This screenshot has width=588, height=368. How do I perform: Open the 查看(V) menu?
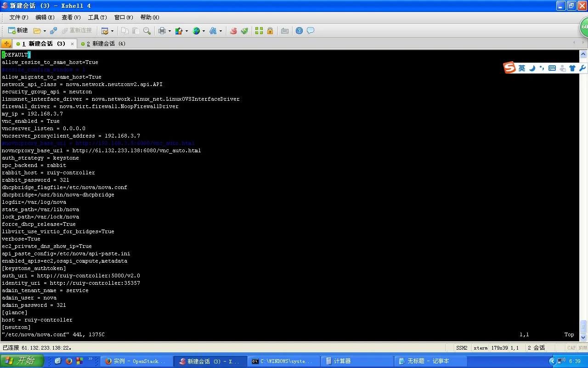tap(71, 17)
